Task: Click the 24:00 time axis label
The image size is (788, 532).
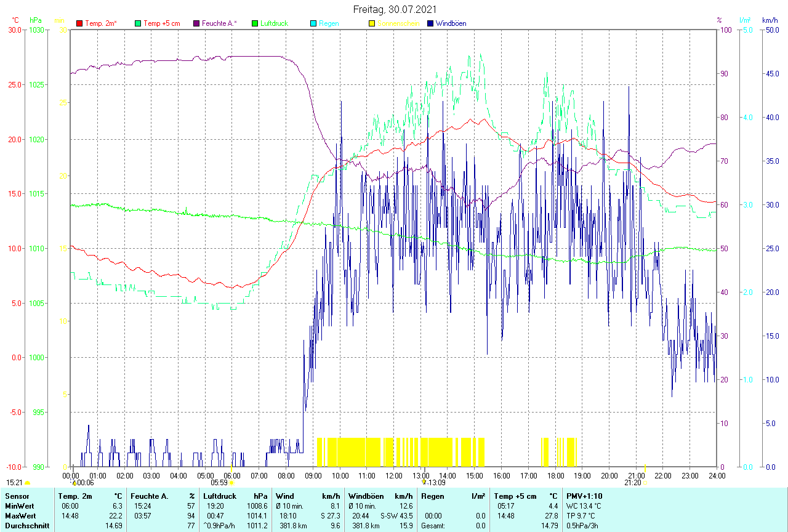Action: [x=717, y=475]
